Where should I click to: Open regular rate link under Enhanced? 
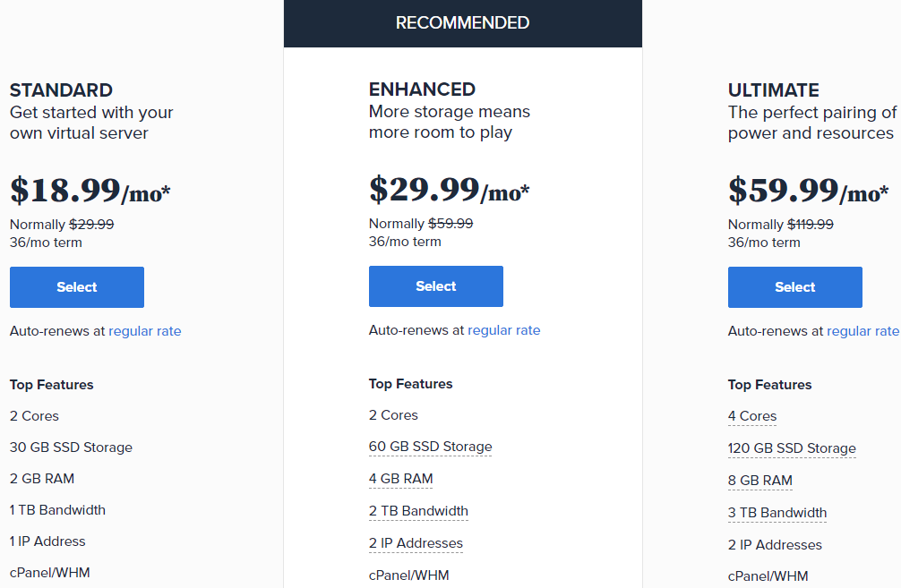point(504,330)
